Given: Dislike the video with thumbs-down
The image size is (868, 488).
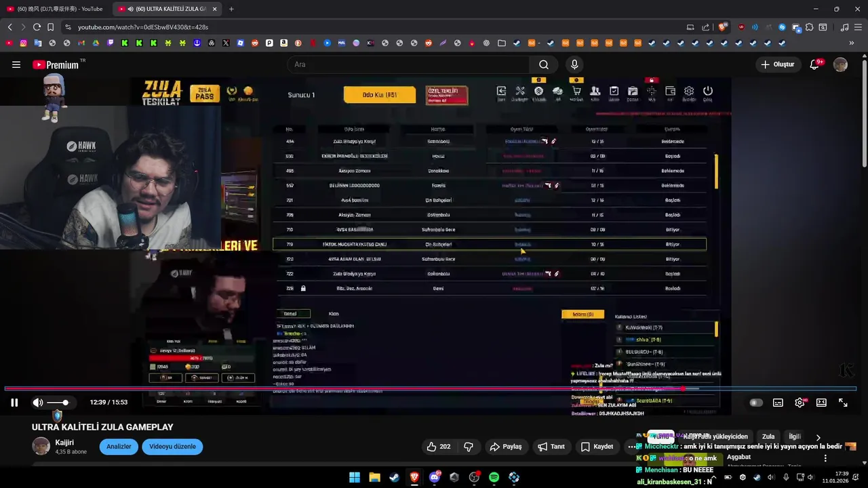Looking at the screenshot, I should [x=468, y=447].
